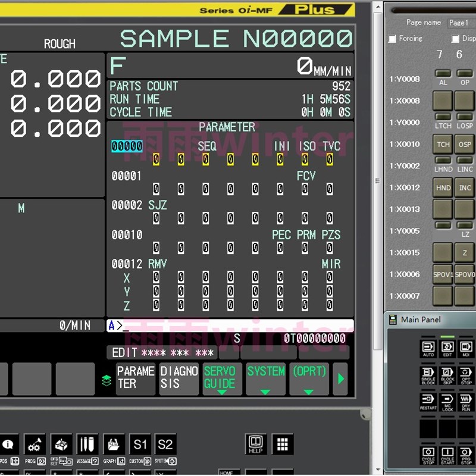Viewport: 476px width, 476px height.
Task: Click the RUN TIME value 1H 5M56S
Action: pos(326,99)
